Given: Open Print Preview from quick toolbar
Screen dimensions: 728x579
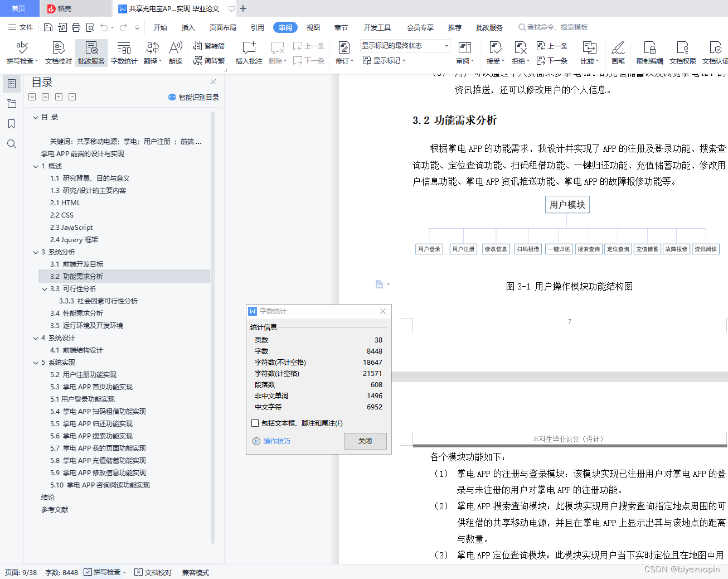Looking at the screenshot, I should tap(90, 27).
